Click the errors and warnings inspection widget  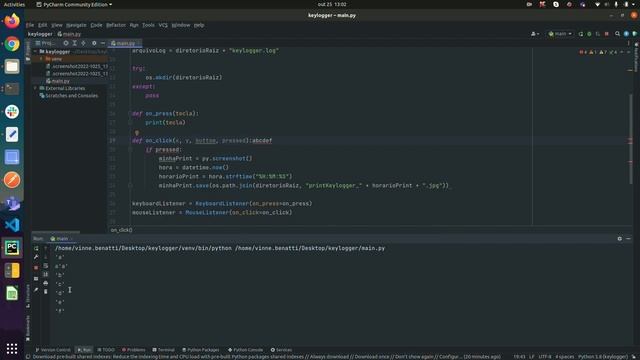[599, 52]
